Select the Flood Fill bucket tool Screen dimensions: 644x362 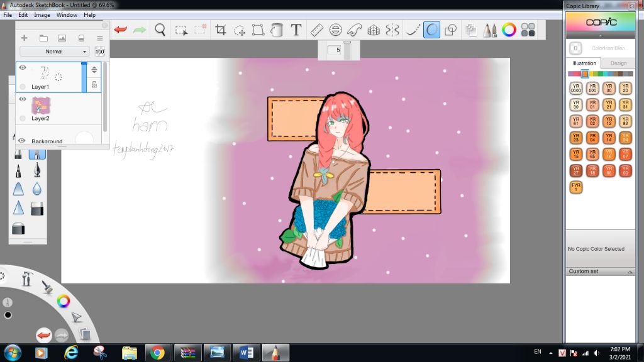277,30
